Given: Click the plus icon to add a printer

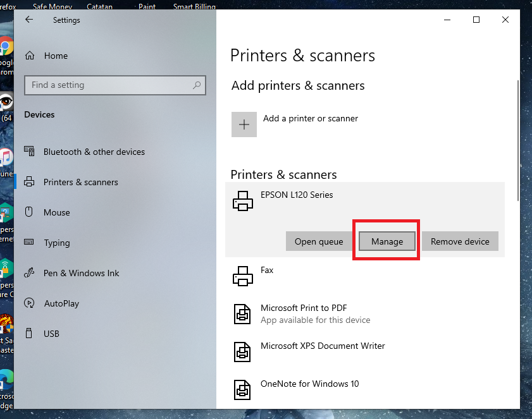Looking at the screenshot, I should click(x=244, y=124).
